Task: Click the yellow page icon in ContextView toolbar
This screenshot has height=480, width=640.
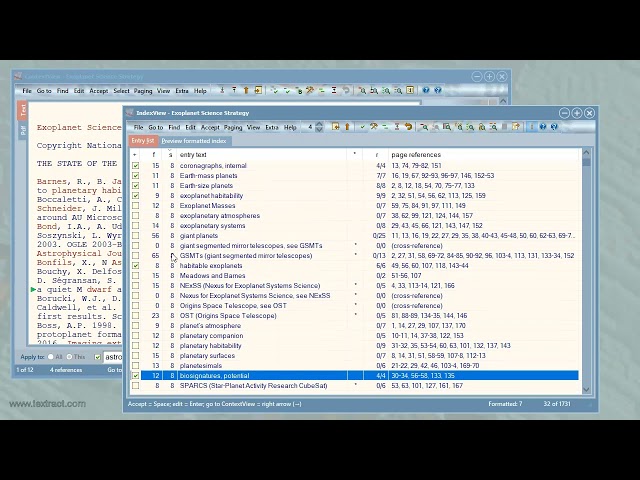Action: [x=410, y=90]
